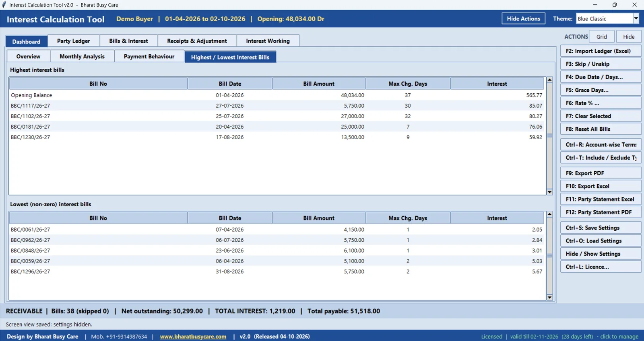Click F8: Reset All Bills button
The height and width of the screenshot is (341, 644).
pyautogui.click(x=601, y=129)
